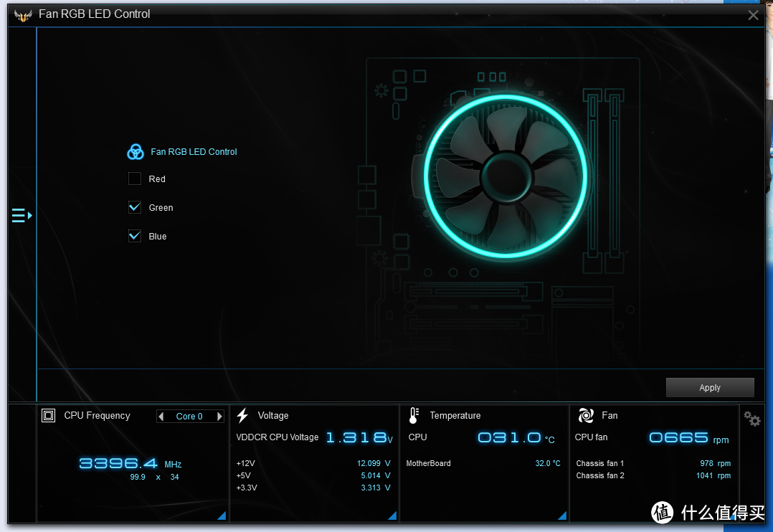
Task: Click the CPU Frequency chip icon
Action: coord(48,416)
